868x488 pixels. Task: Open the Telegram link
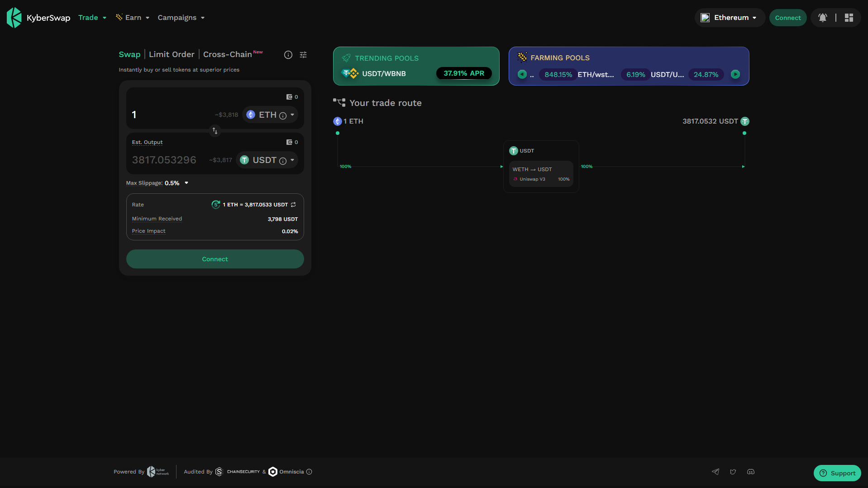tap(715, 472)
